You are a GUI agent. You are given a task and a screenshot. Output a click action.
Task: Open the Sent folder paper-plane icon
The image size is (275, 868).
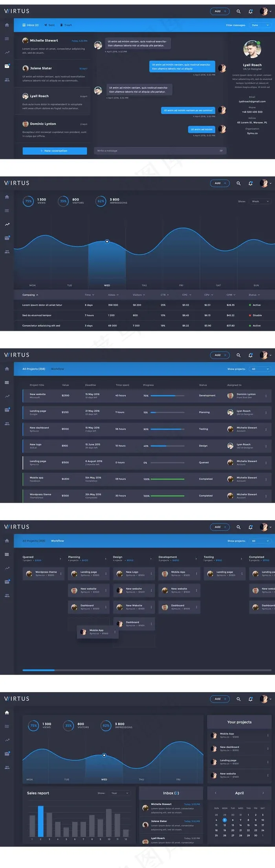pos(46,25)
